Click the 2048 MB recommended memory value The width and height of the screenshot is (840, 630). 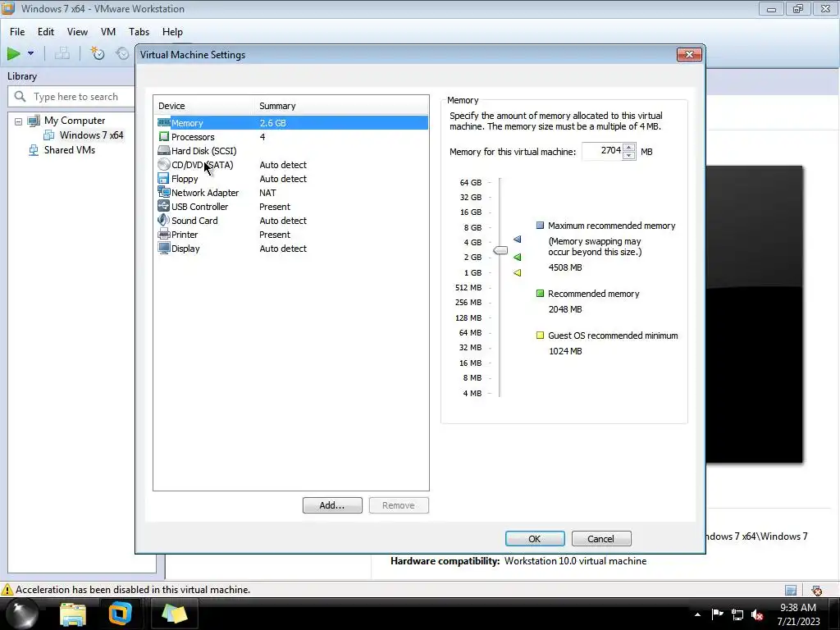(564, 309)
